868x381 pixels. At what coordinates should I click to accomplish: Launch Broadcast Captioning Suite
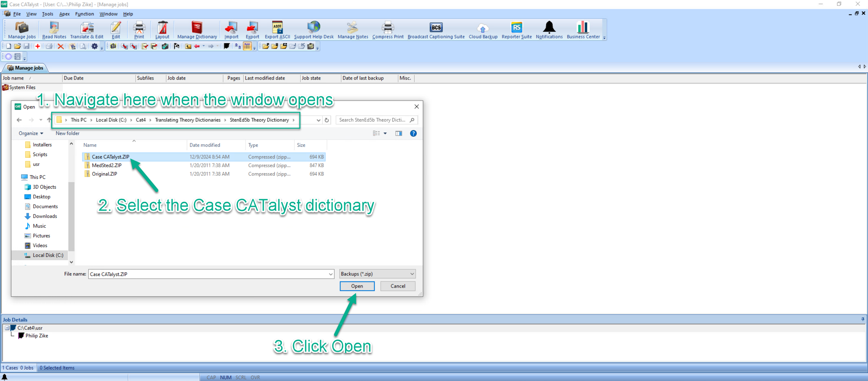coord(436,30)
